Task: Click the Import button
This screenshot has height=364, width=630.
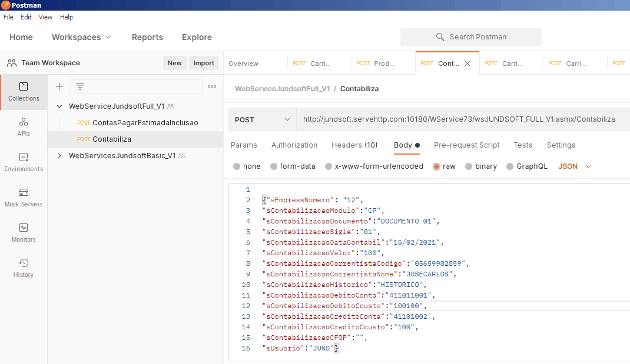Action: point(204,63)
